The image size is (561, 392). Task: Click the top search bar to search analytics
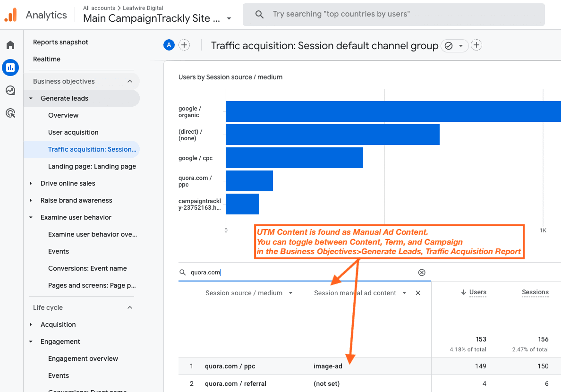pos(393,14)
